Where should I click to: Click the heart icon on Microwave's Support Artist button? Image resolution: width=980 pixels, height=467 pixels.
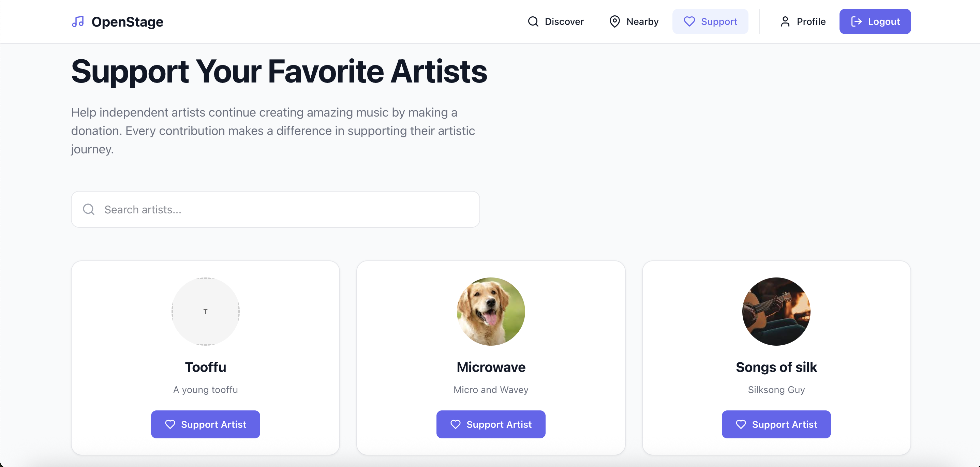pyautogui.click(x=455, y=424)
